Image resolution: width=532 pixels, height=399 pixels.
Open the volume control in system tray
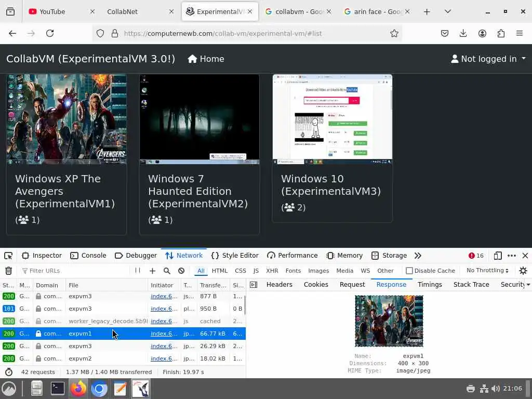pyautogui.click(x=495, y=389)
